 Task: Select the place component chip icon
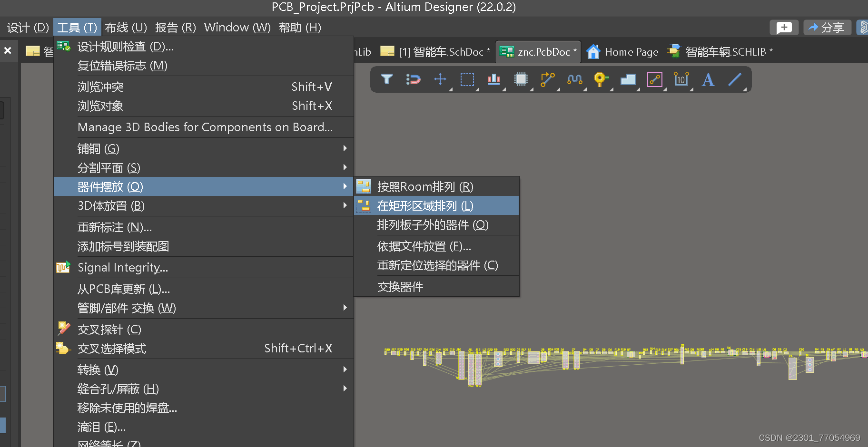[521, 79]
